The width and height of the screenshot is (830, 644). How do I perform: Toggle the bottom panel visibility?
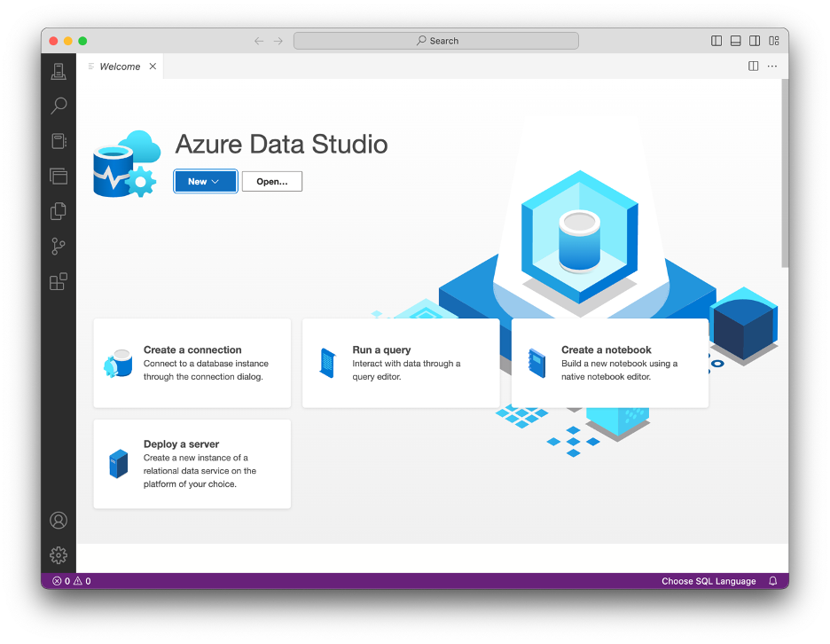coord(736,40)
